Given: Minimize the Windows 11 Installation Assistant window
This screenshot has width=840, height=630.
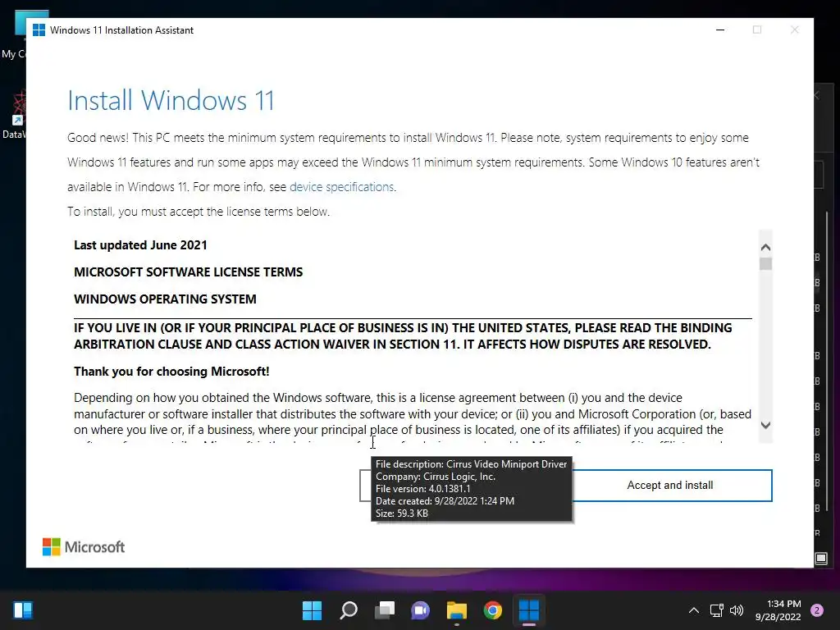Looking at the screenshot, I should tap(720, 30).
